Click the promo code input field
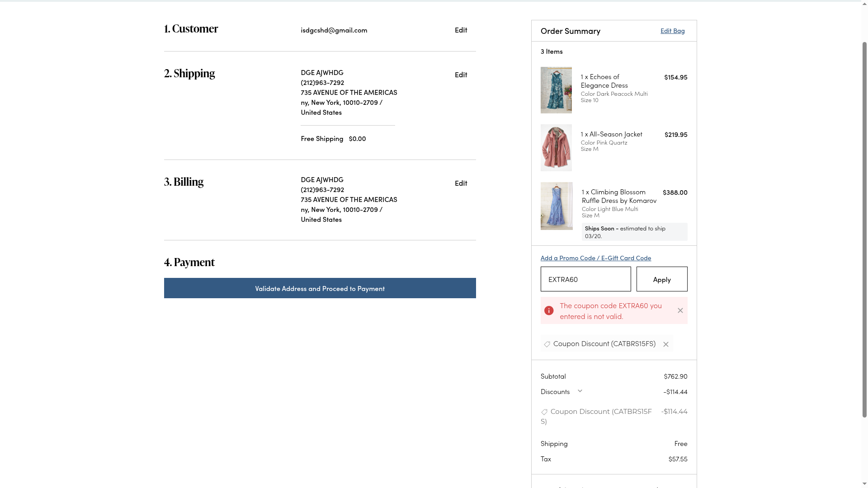 coord(585,279)
